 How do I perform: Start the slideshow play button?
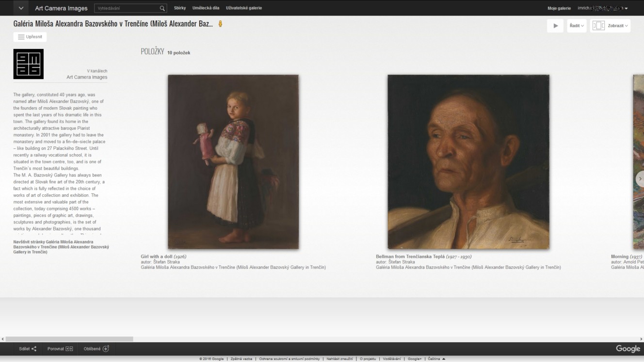pyautogui.click(x=555, y=26)
